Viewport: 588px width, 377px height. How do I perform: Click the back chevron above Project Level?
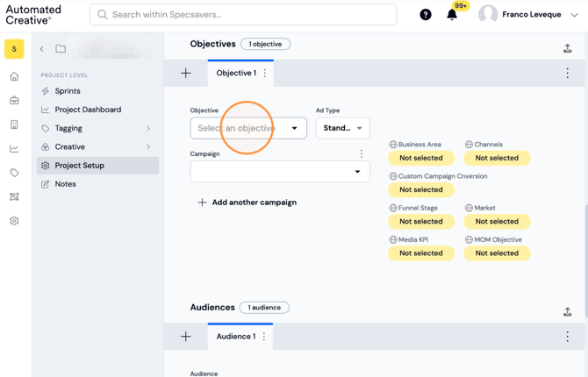tap(42, 49)
